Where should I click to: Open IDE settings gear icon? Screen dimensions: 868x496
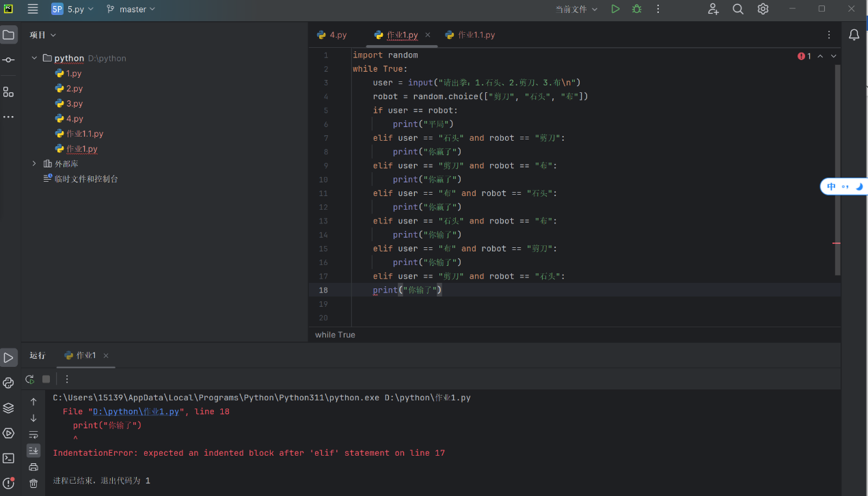click(x=763, y=9)
